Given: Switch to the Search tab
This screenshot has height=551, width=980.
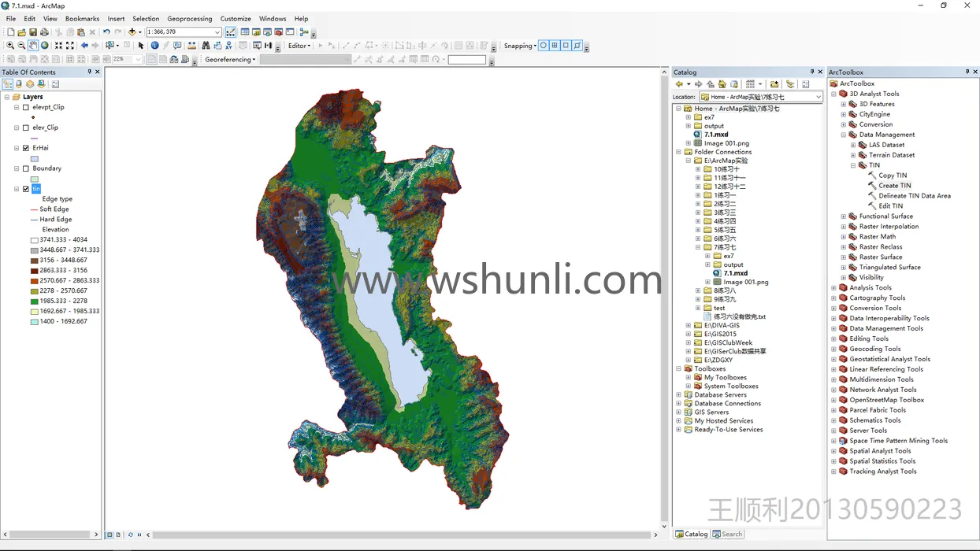Looking at the screenshot, I should click(727, 534).
